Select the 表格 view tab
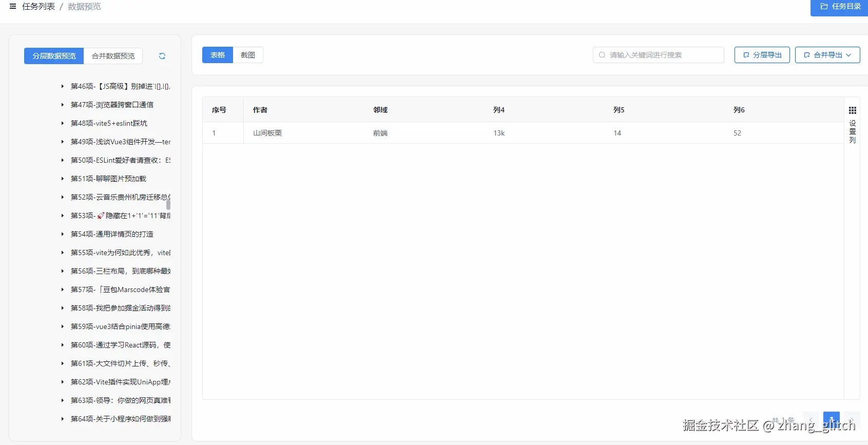Viewport: 868px width, 445px height. [x=218, y=55]
